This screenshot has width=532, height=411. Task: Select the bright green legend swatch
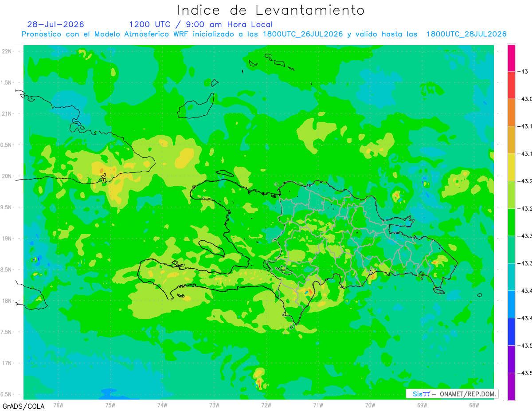511,222
